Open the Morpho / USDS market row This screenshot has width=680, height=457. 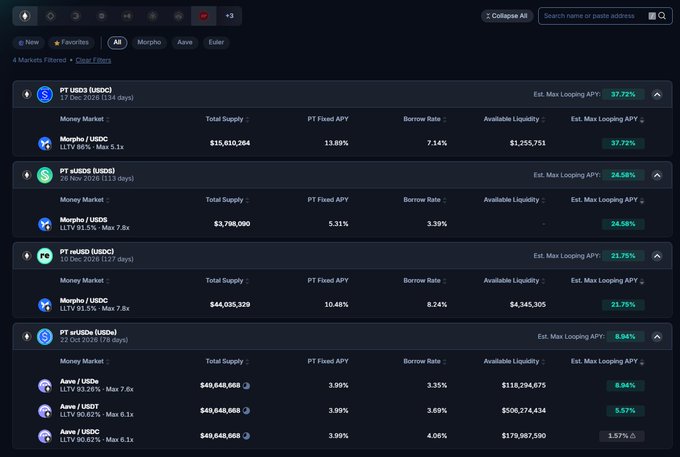(x=342, y=224)
